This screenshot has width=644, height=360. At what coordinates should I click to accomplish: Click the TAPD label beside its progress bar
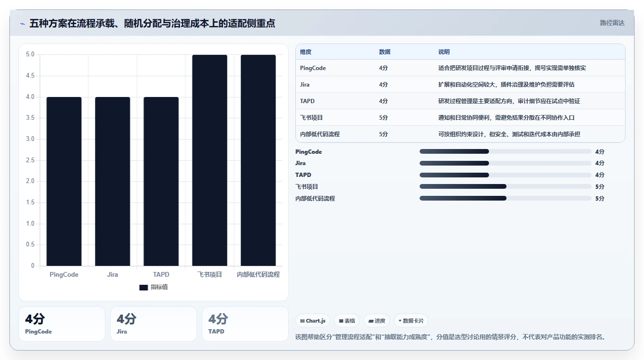[303, 175]
